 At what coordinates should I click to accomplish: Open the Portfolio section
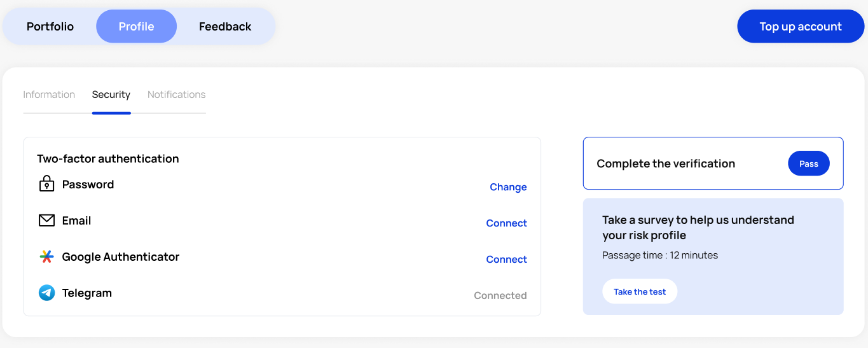50,27
